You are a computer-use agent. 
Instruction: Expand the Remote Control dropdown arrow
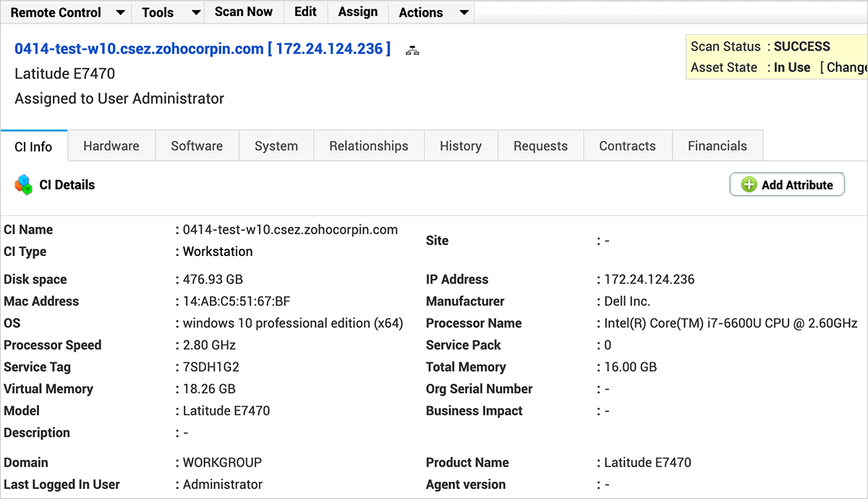pos(120,12)
